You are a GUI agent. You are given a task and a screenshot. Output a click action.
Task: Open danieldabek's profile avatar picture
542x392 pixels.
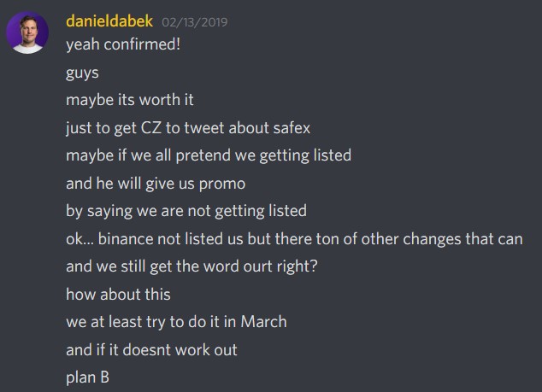(27, 32)
